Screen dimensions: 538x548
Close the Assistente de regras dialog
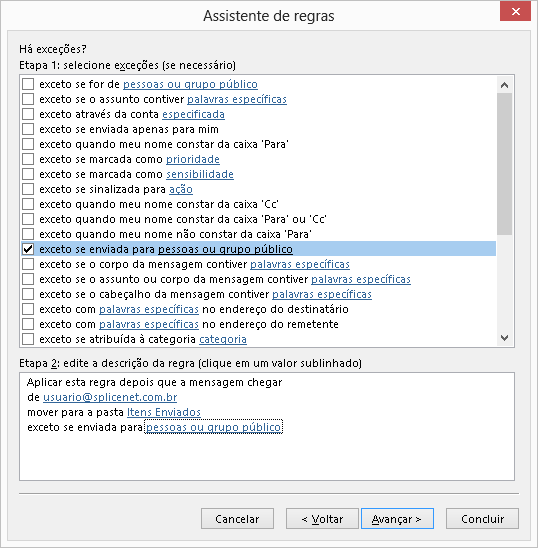coord(515,12)
